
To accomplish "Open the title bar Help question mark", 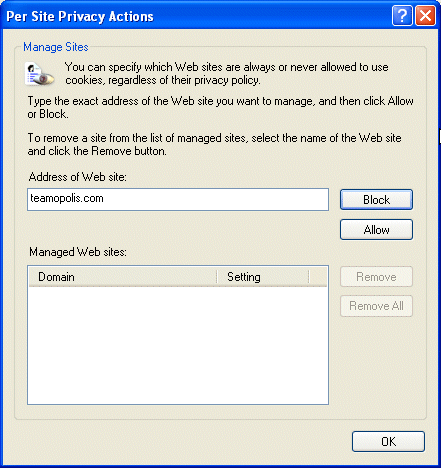I will pos(402,15).
